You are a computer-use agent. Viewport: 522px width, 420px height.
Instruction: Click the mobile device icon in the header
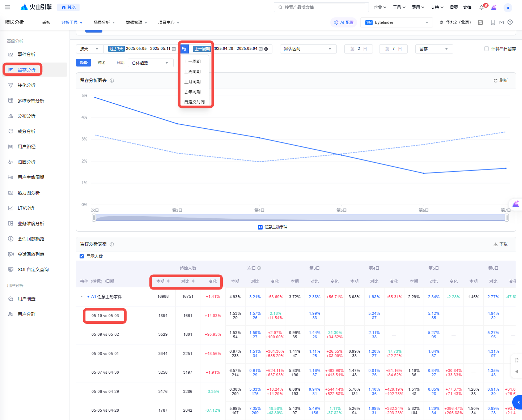(493, 22)
